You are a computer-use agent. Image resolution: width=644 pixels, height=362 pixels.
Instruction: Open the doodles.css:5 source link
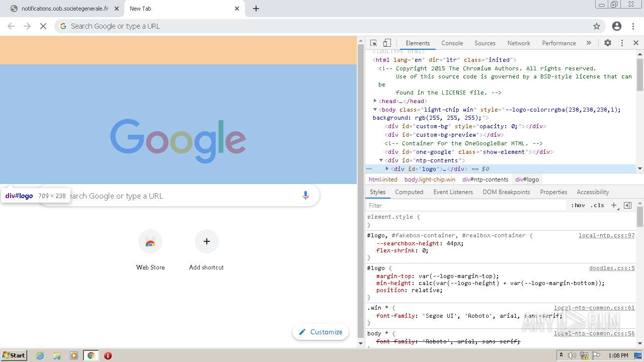coord(612,268)
